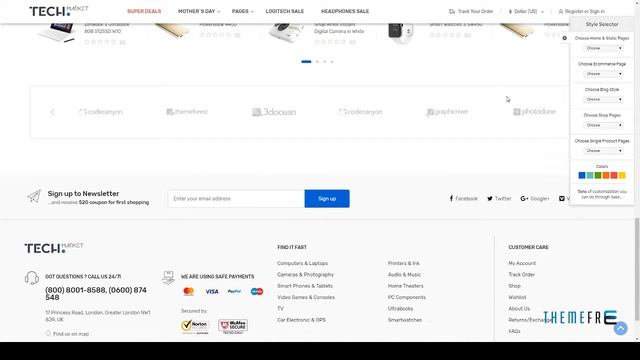Select the orange color swatch
640x360 pixels.
(606, 176)
